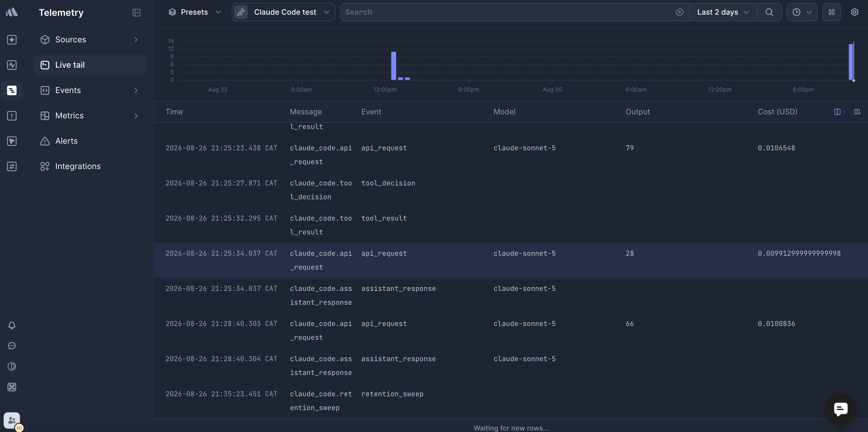Open the Claude Code test source dropdown
This screenshot has width=868, height=432.
click(283, 12)
